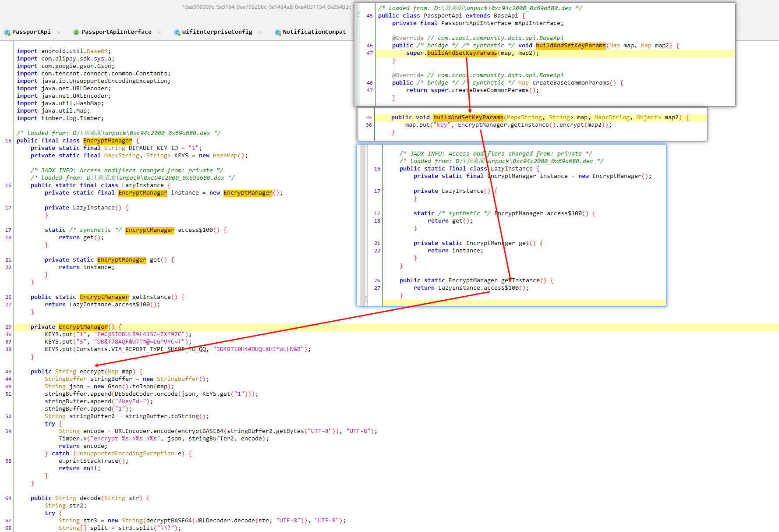The width and height of the screenshot is (779, 532).
Task: Click line number 29 in the gutter
Action: point(8,327)
